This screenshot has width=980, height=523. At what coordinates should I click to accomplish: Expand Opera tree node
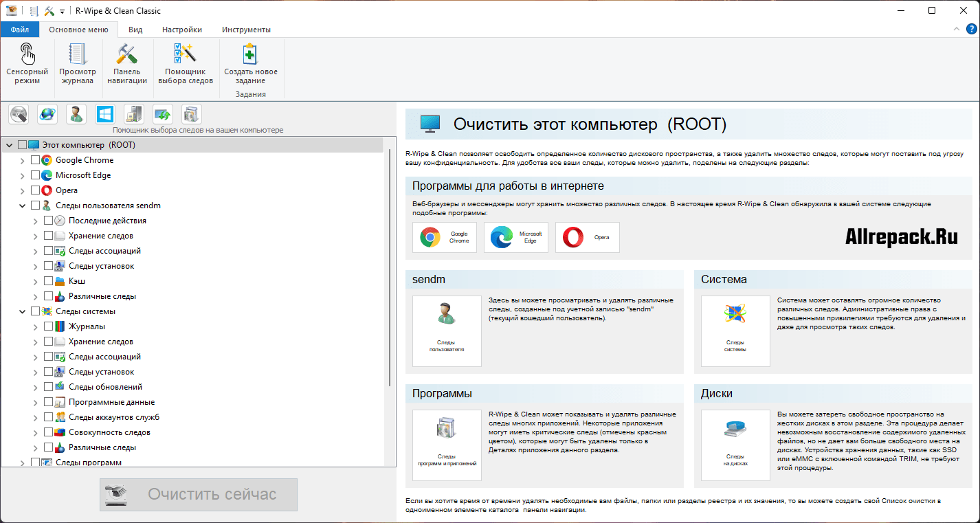pyautogui.click(x=23, y=190)
